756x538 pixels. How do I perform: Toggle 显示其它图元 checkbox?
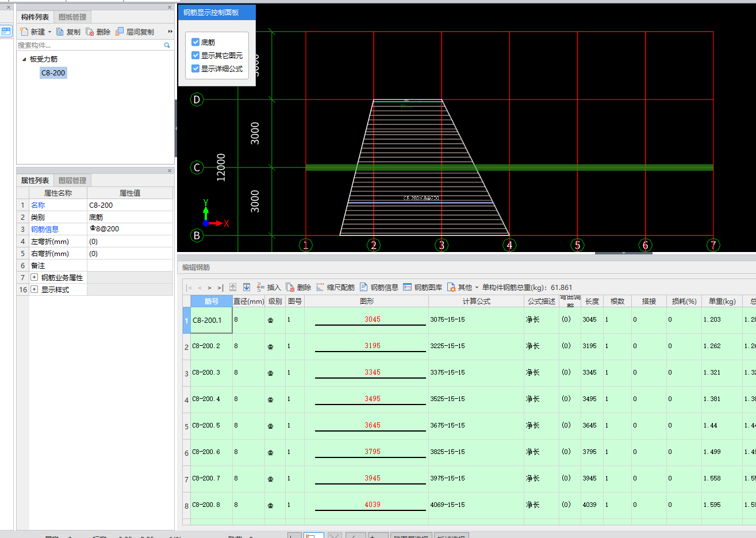pos(195,55)
